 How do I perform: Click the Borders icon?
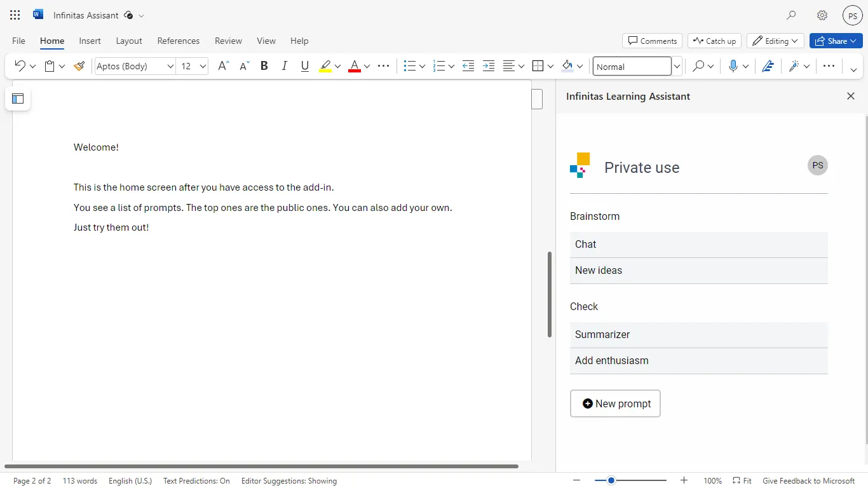(x=538, y=66)
